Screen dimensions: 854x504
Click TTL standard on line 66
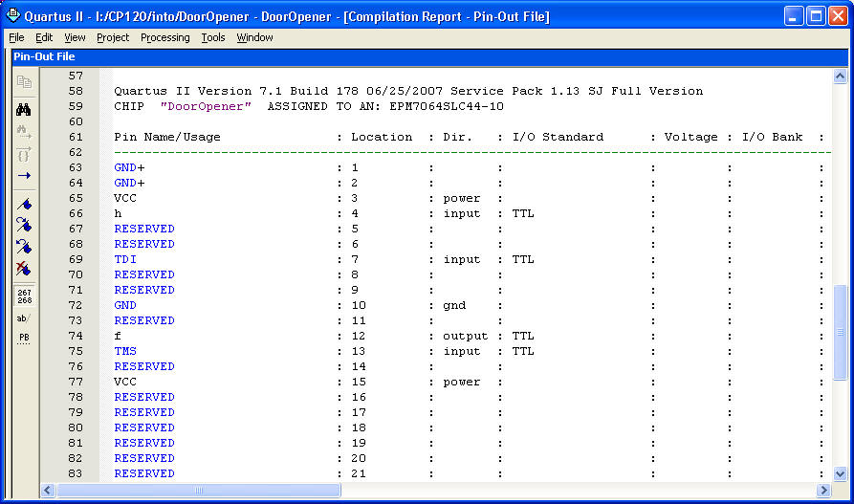click(523, 213)
